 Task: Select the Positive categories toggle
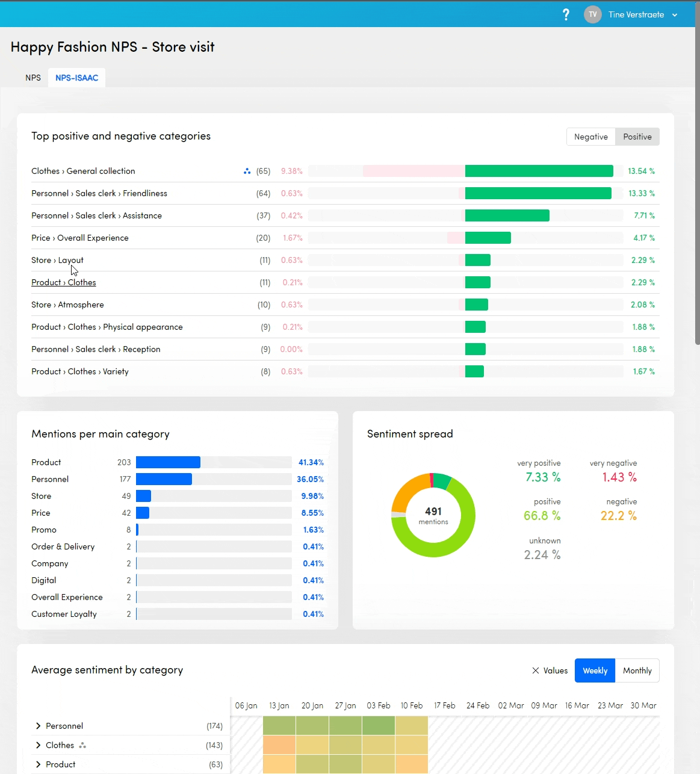[637, 137]
